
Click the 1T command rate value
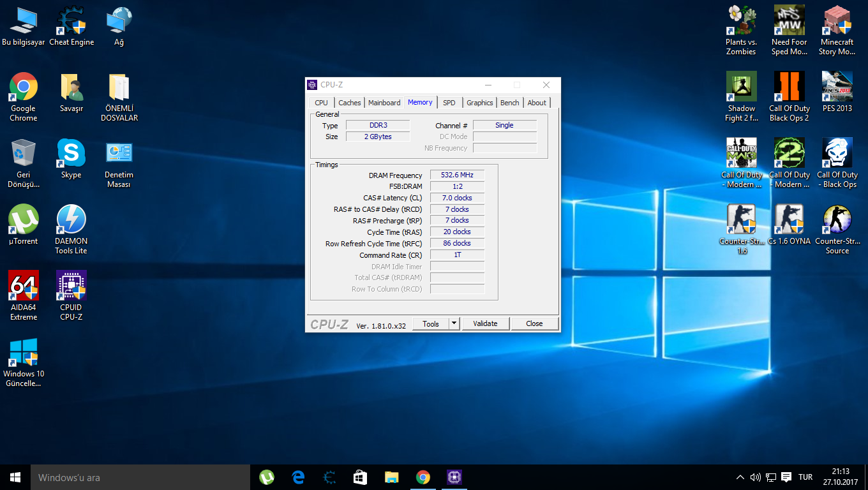[x=457, y=255]
